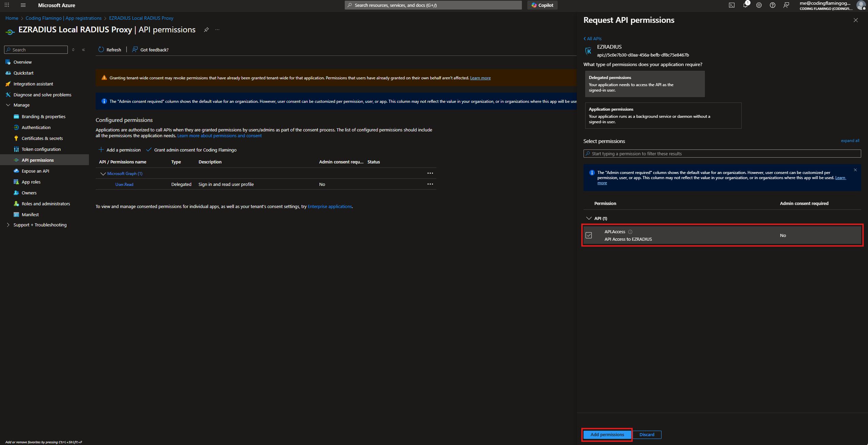Click expand all in Select permissions
868x445 pixels.
pyautogui.click(x=850, y=141)
